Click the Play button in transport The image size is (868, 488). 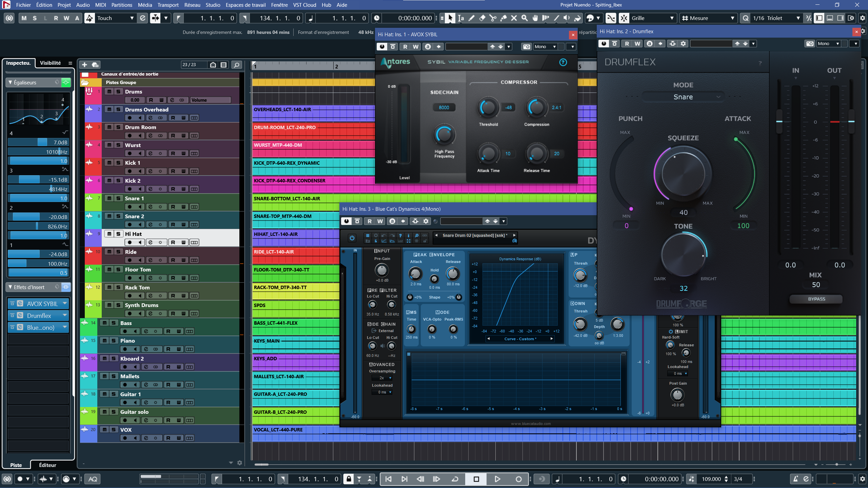tap(497, 479)
